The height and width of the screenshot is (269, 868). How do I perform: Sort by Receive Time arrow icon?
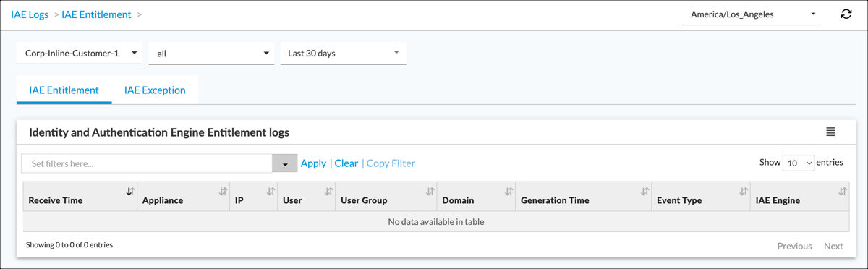pyautogui.click(x=130, y=192)
